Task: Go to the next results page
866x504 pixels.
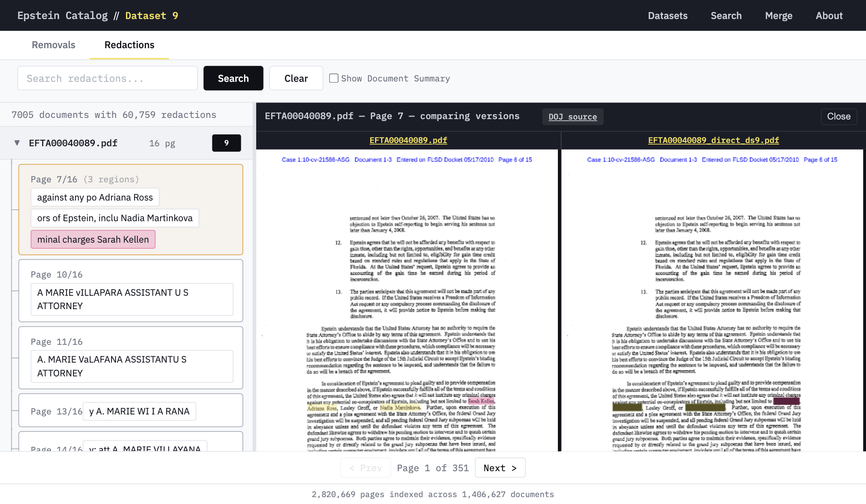Action: 500,468
